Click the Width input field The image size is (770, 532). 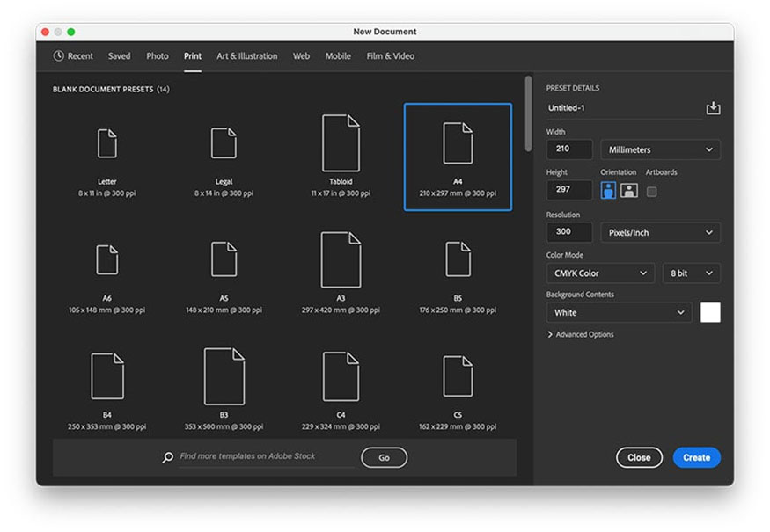pyautogui.click(x=569, y=149)
